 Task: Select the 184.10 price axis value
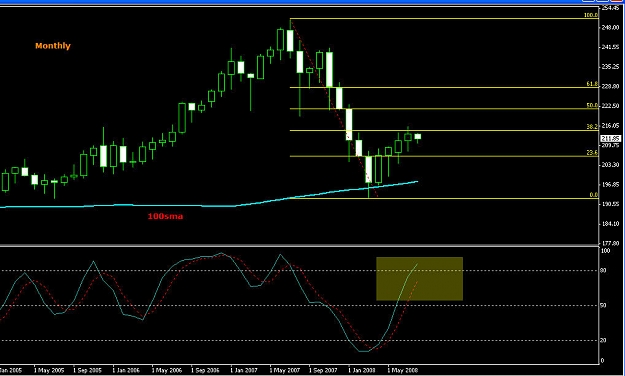click(x=610, y=223)
